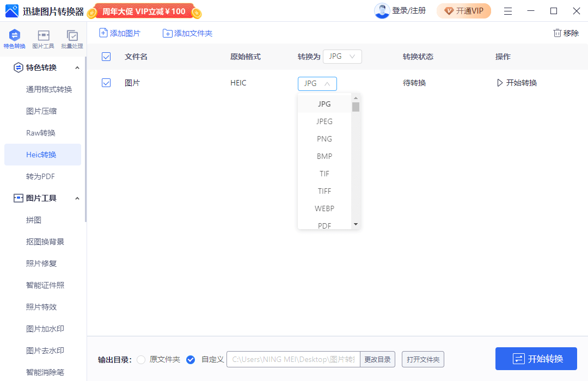The width and height of the screenshot is (588, 381).
Task: Choose BMP in the format list
Action: point(324,156)
